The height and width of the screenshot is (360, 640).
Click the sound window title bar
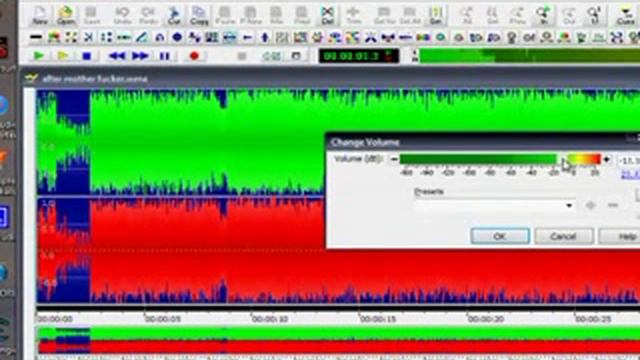(331, 78)
